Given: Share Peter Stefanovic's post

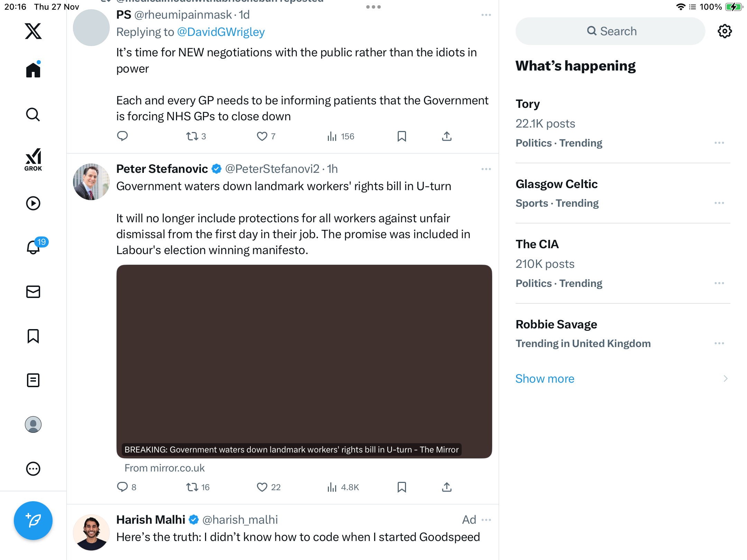Looking at the screenshot, I should coord(446,487).
